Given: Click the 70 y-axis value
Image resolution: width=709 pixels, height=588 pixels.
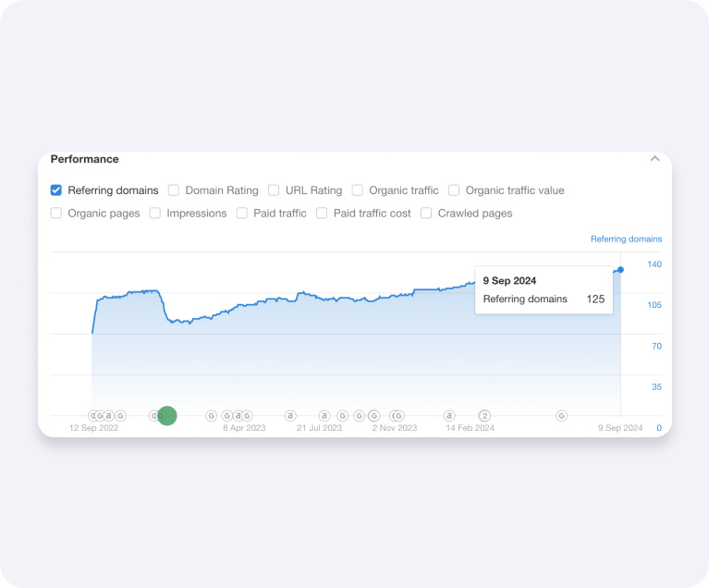Looking at the screenshot, I should [x=656, y=346].
